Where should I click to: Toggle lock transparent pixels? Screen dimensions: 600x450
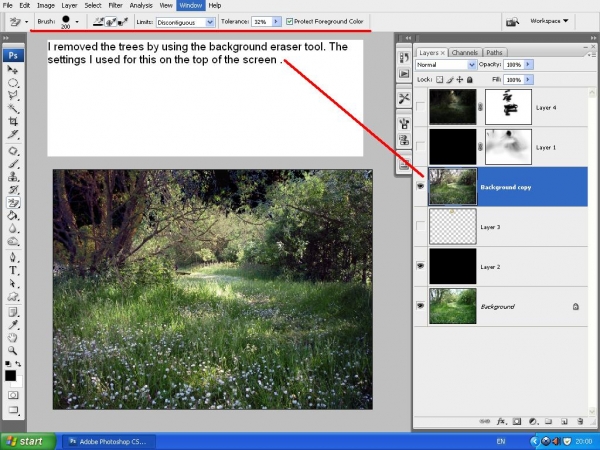[x=440, y=80]
